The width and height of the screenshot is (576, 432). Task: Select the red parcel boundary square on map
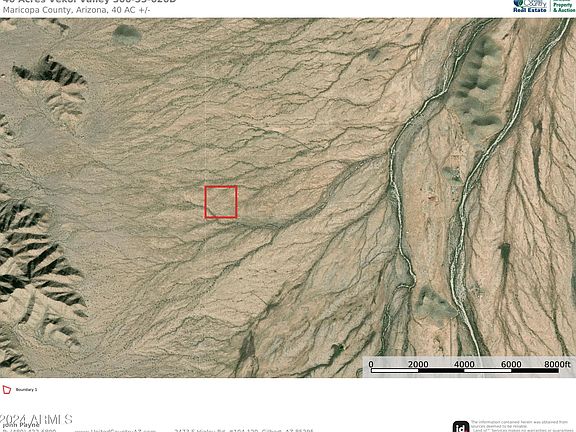[221, 202]
